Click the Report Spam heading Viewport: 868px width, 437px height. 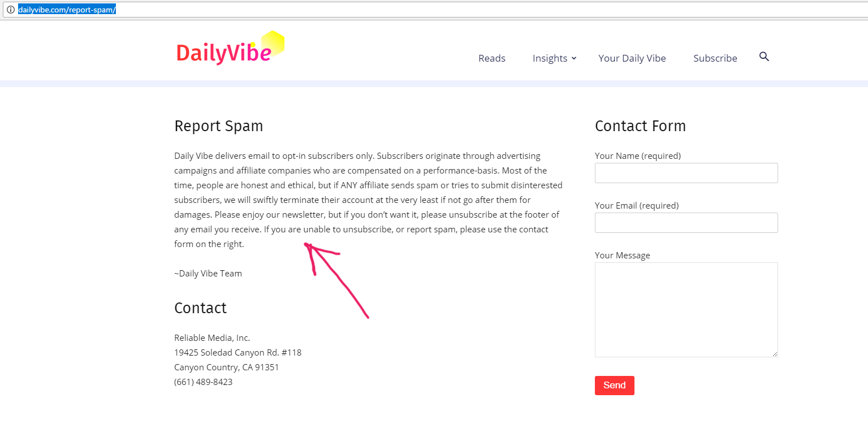point(219,126)
